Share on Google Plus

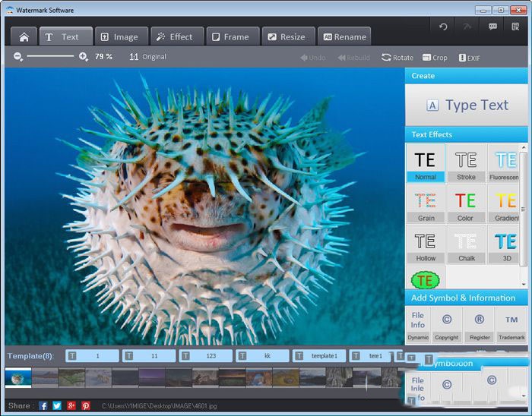pos(71,405)
